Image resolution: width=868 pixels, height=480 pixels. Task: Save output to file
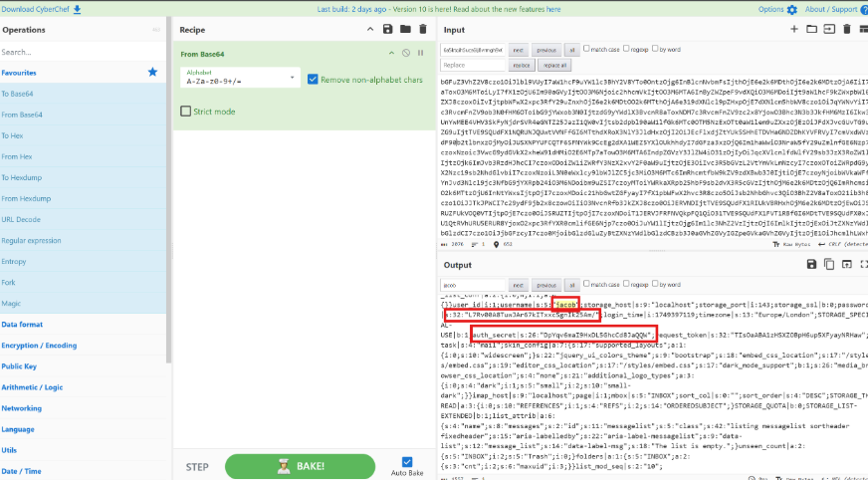tap(812, 264)
